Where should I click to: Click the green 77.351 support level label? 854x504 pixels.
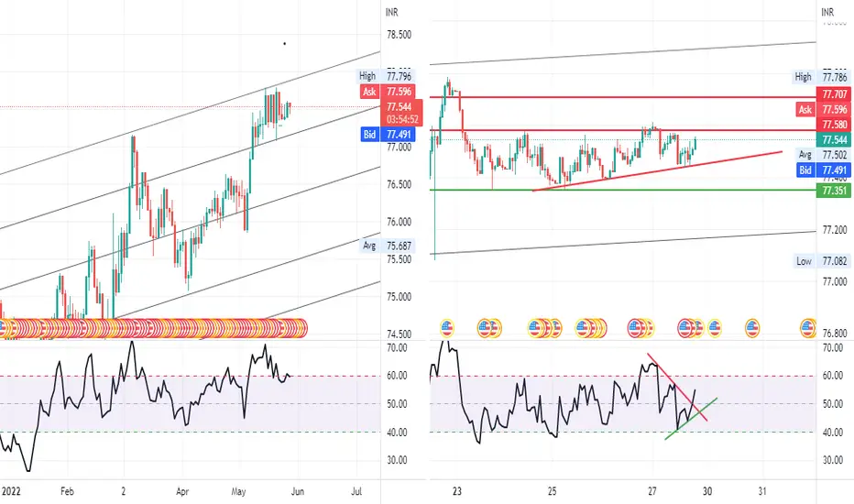[x=834, y=191]
